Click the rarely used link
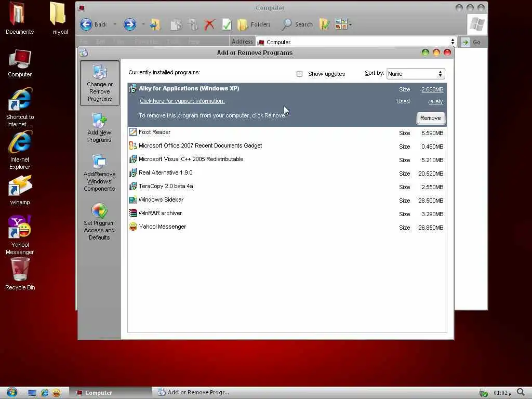 coord(435,101)
